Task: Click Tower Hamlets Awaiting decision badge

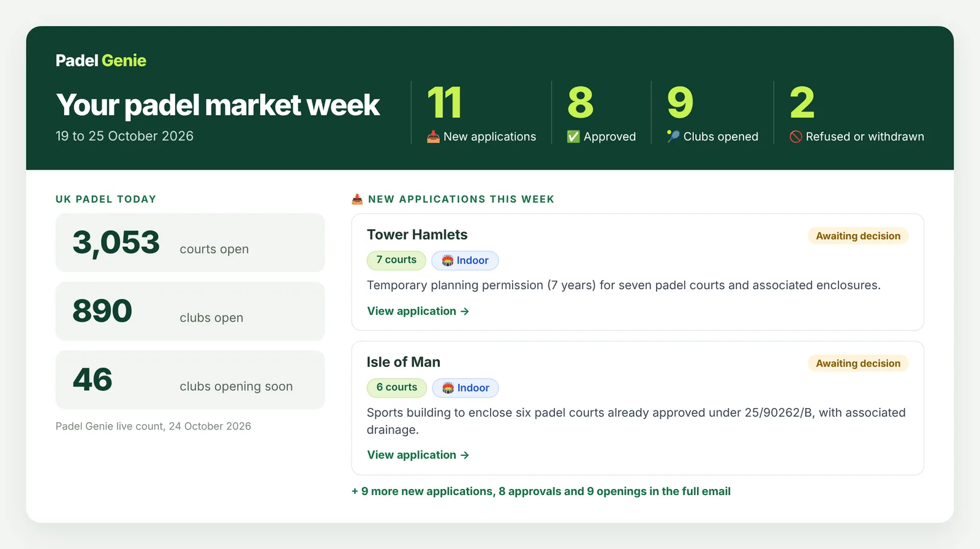Action: coord(858,236)
